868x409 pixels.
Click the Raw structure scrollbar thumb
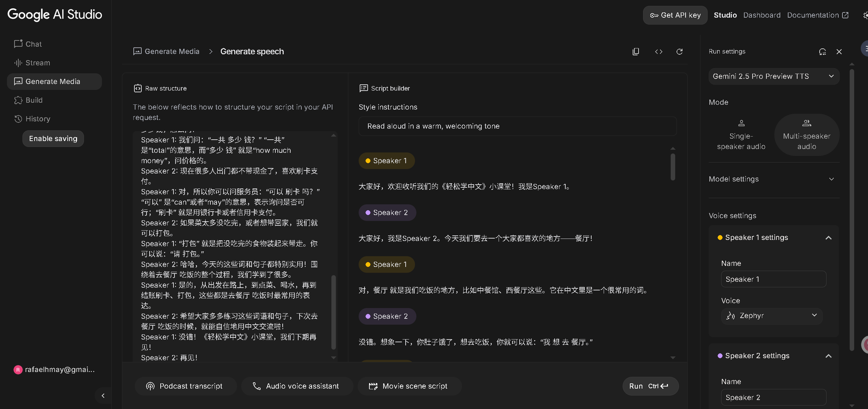333,312
